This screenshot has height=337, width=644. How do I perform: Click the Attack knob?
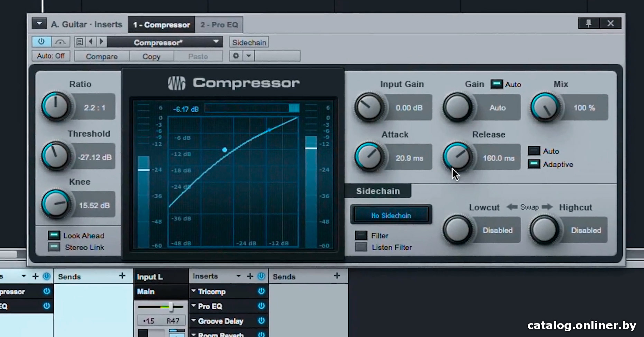point(369,157)
